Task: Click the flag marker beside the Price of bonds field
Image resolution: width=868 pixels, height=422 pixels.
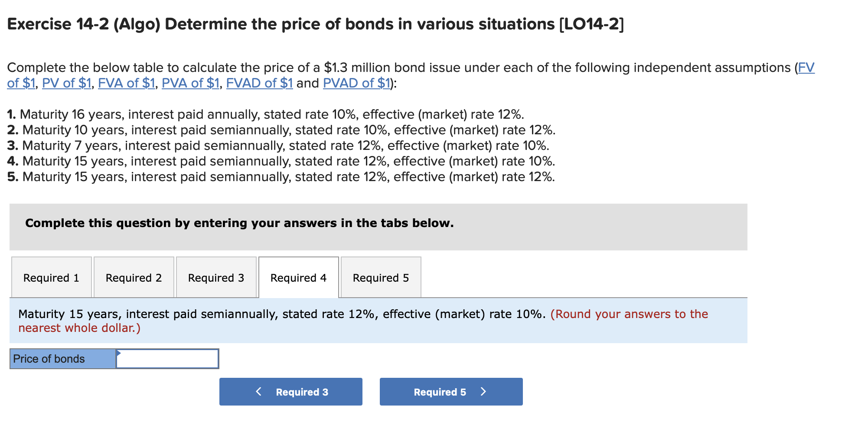Action: [x=118, y=354]
